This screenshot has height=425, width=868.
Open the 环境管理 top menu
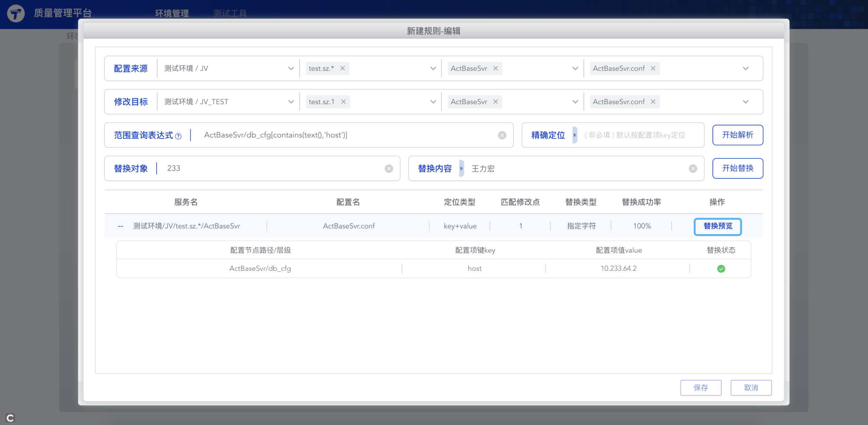(x=172, y=14)
